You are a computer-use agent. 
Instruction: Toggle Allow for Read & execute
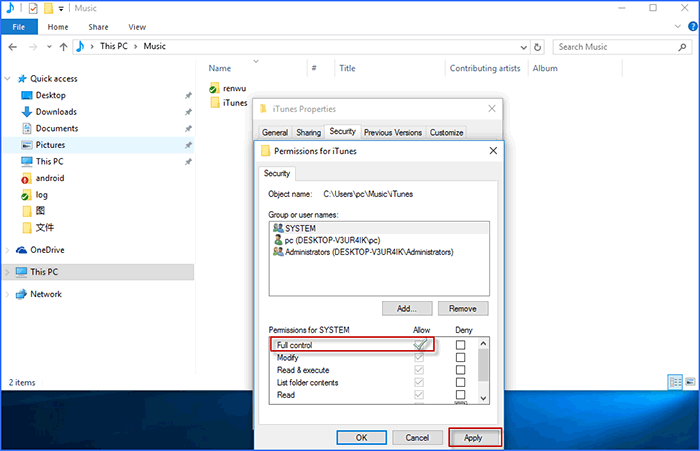point(419,370)
